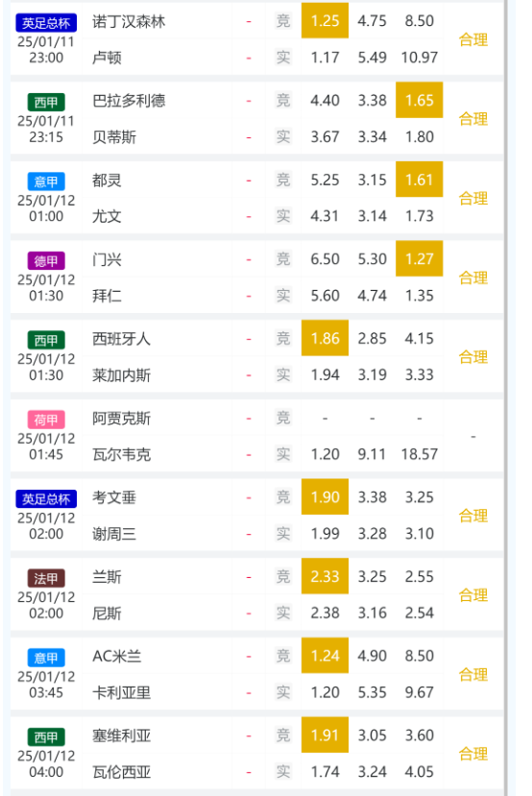Select highlighted odds 1.65 for 贝蒂斯 win

point(420,100)
